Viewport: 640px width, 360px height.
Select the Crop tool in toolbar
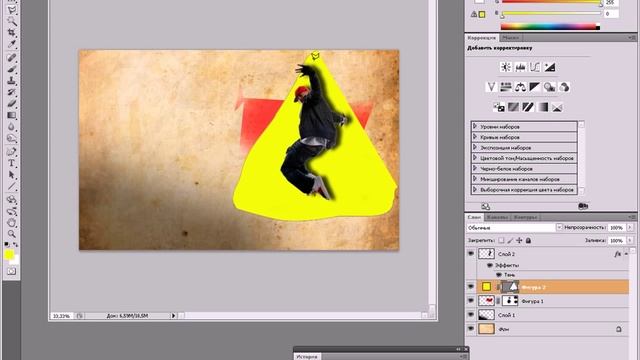12,32
